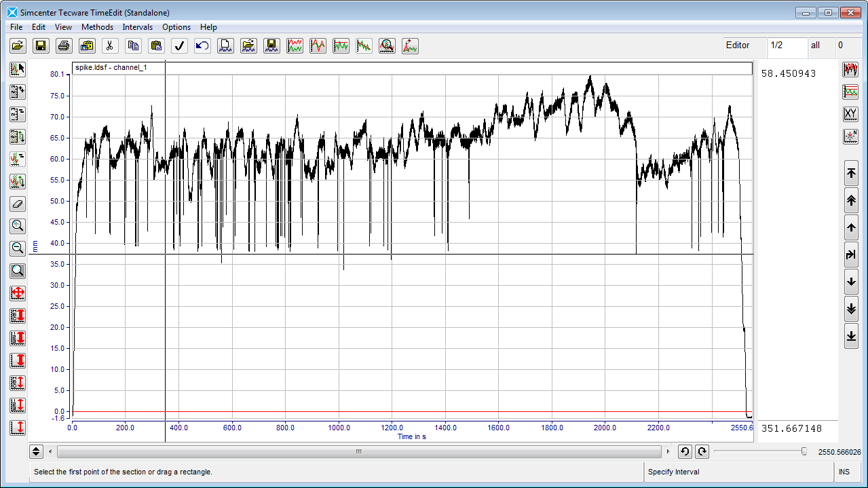The width and height of the screenshot is (868, 488).
Task: Click the overlaid signals view icon
Action: (850, 69)
